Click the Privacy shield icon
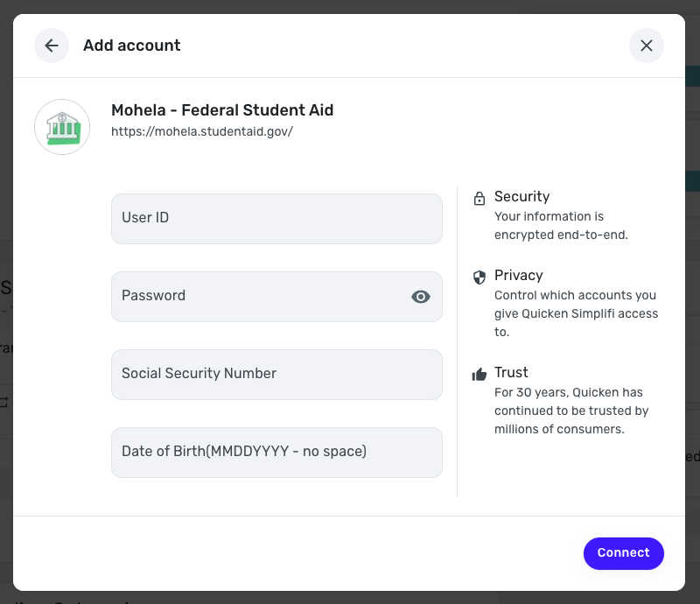Image resolution: width=700 pixels, height=604 pixels. point(479,277)
